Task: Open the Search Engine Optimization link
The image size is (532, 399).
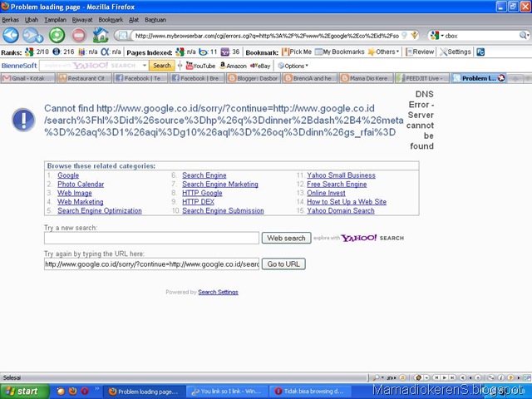Action: click(100, 210)
